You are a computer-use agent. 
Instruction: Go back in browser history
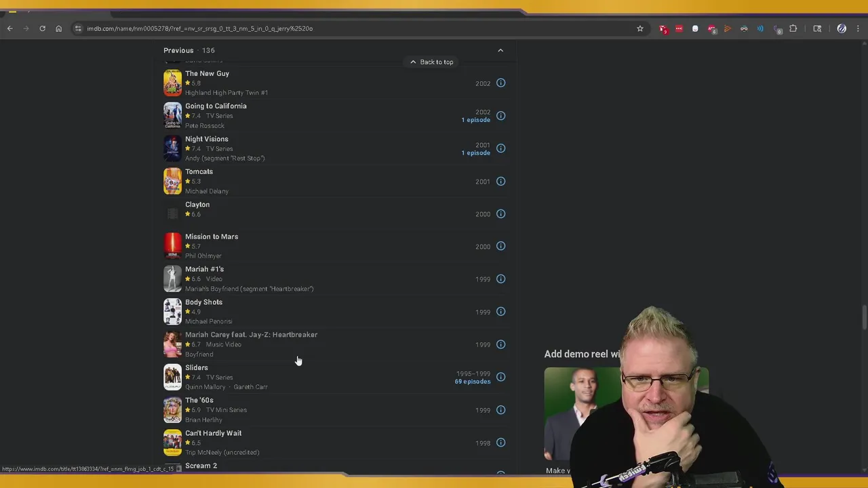[x=9, y=28]
